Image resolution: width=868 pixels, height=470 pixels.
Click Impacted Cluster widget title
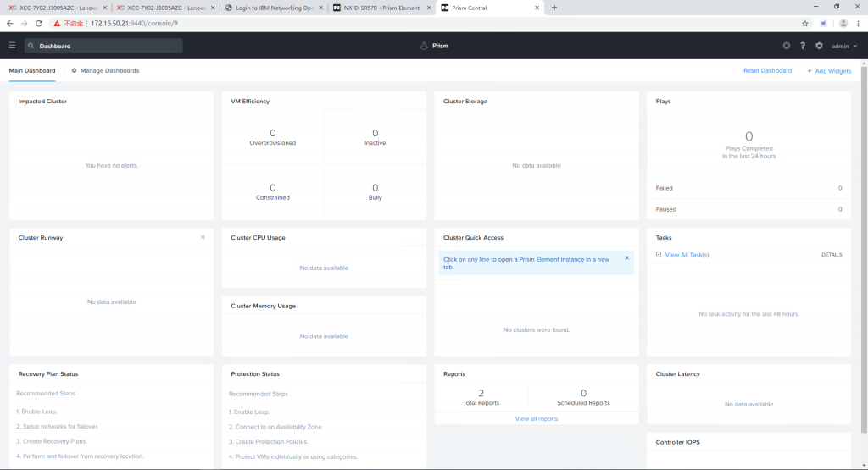point(42,101)
